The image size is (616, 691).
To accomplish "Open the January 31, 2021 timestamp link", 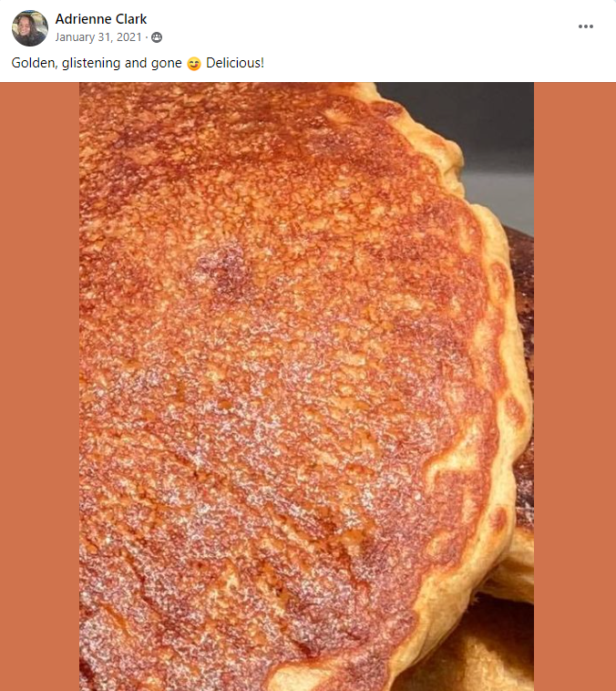I will (x=100, y=37).
